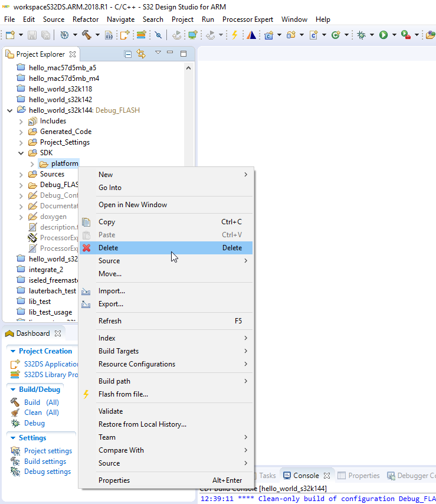Click the binary 010 file toolbar icon
This screenshot has width=436, height=504.
point(109,35)
